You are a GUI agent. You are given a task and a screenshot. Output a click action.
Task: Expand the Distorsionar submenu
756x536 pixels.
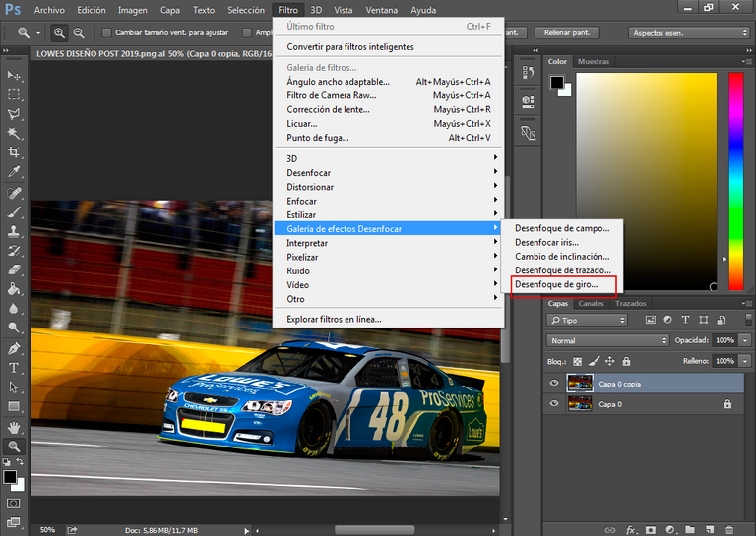[389, 187]
